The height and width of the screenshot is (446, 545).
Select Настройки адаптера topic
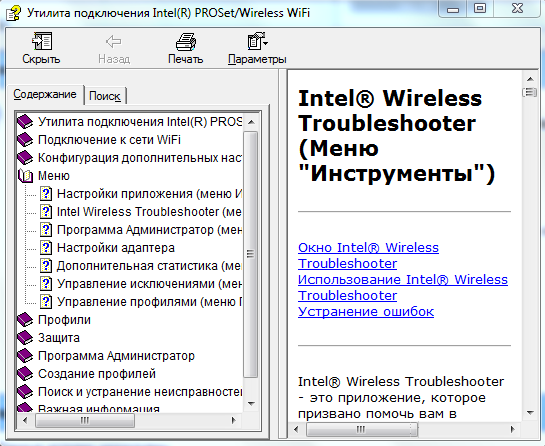tap(116, 248)
